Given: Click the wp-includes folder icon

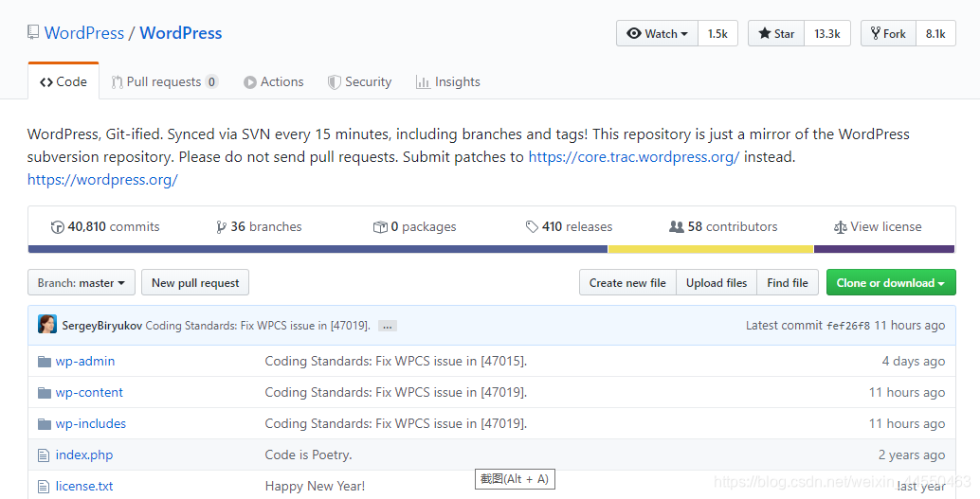Looking at the screenshot, I should (45, 424).
